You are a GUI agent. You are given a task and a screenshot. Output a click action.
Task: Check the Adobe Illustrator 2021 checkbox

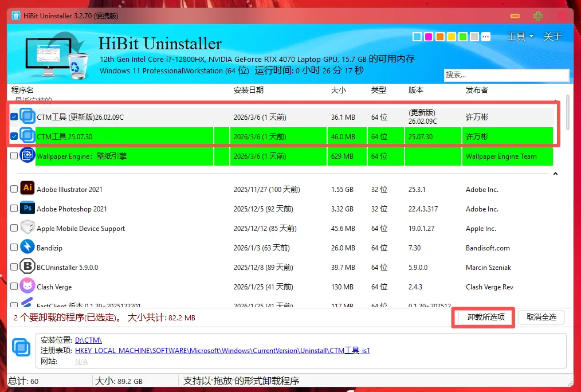14,189
